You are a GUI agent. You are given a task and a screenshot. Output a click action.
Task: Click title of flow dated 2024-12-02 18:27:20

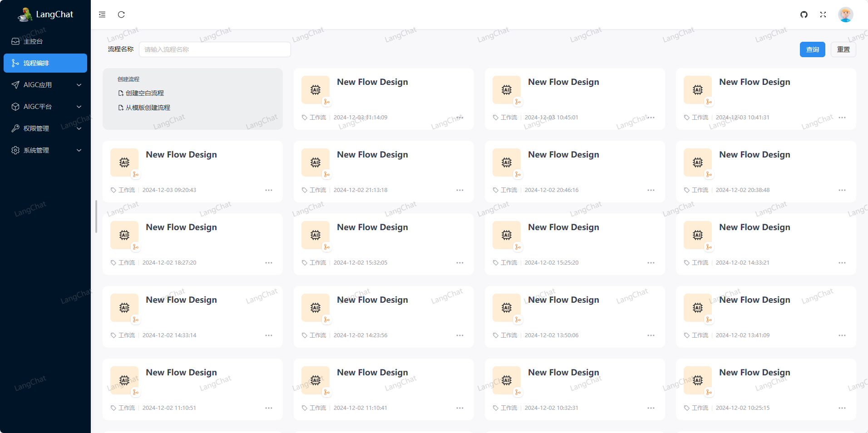coord(181,227)
